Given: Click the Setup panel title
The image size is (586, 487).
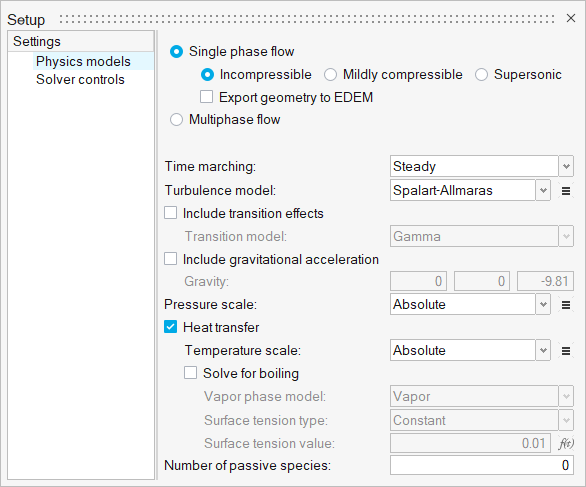Looking at the screenshot, I should pyautogui.click(x=26, y=19).
